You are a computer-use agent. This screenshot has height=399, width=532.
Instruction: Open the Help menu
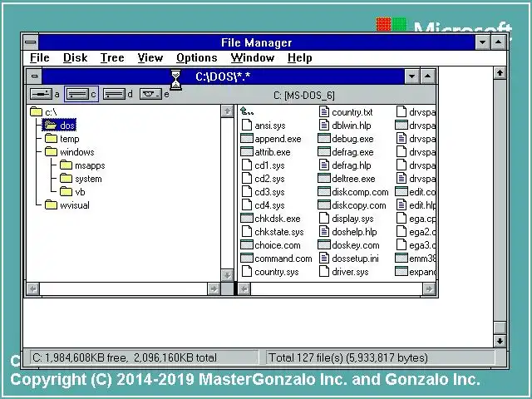(300, 57)
